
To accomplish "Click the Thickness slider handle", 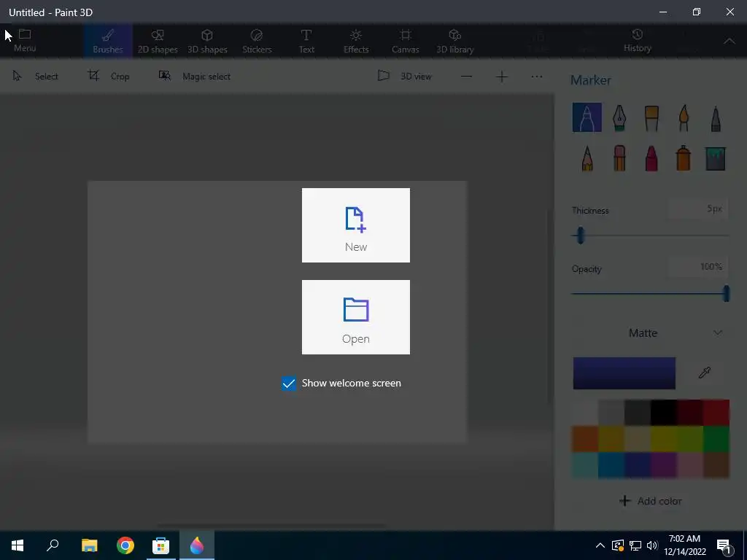I will tap(580, 236).
